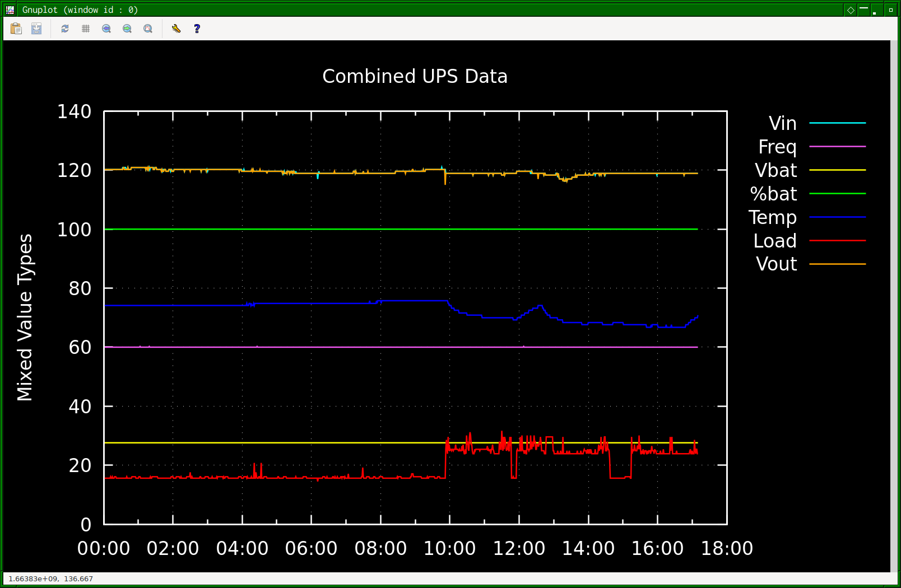Toggle Vin curve visibility in legend
The width and height of the screenshot is (901, 588).
[782, 123]
